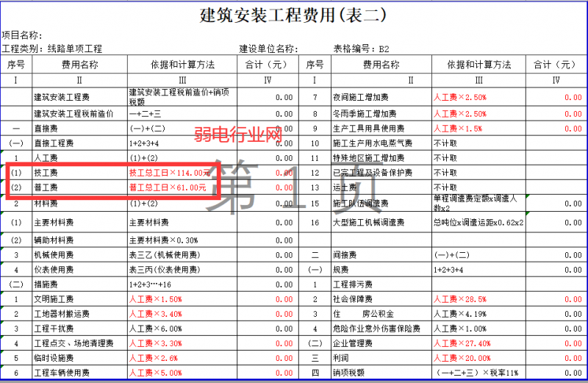Select the 夜间施工增加费 cell

pos(365,97)
